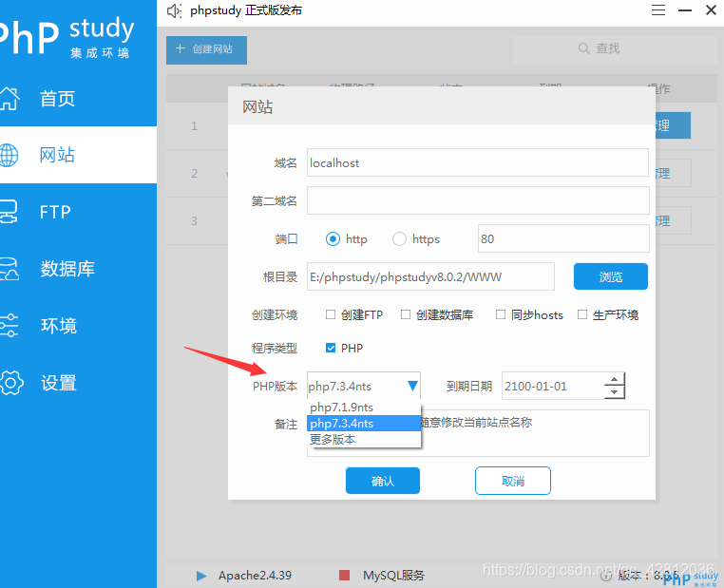Click the globe website icon
724x588 pixels.
coord(9,155)
